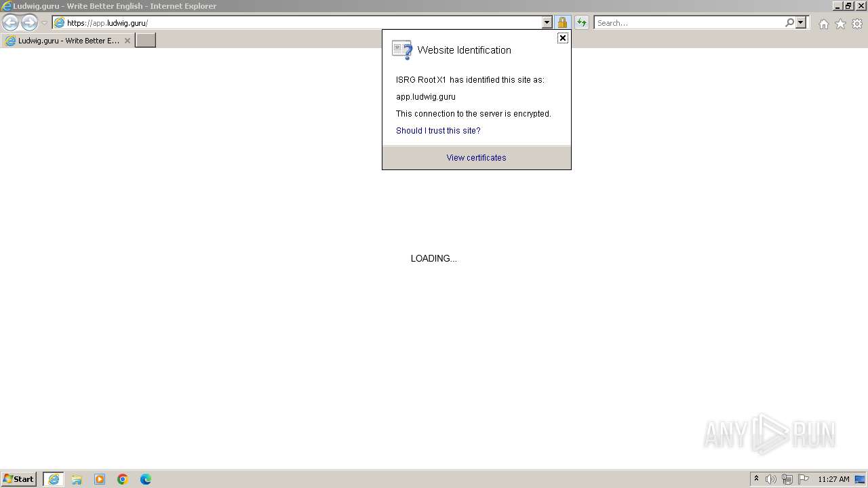Click the volume speaker tray icon

(771, 479)
